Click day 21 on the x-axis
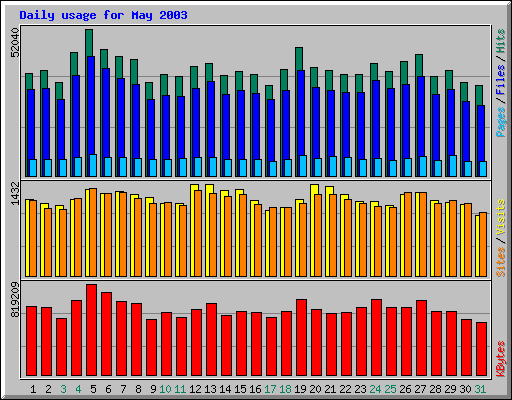Screen dimensions: 512x400 click(330, 389)
